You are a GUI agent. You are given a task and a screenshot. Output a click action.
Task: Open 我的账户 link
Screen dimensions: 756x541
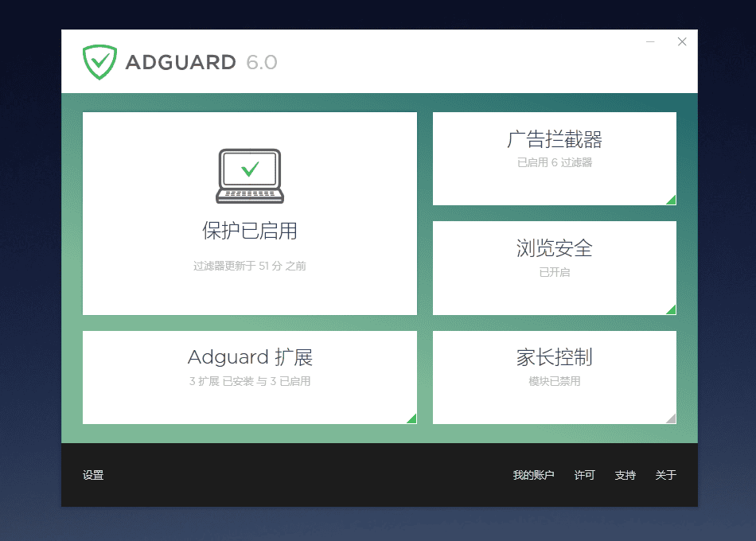point(533,475)
